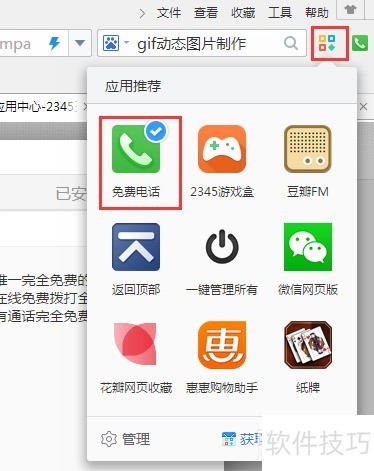Viewport: 374px width, 471px height.
Task: Launch the 2345游戏盒 app
Action: (222, 149)
